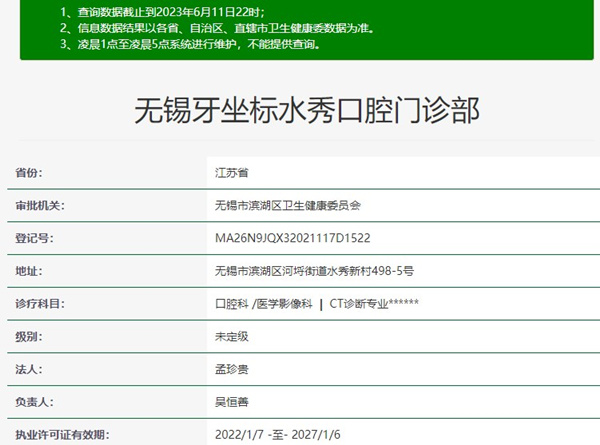This screenshot has height=445, width=600.
Task: Click the 地址 field label
Action: [29, 271]
